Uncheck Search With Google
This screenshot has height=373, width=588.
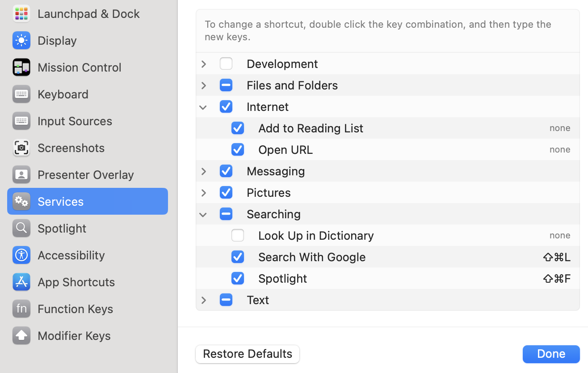238,257
